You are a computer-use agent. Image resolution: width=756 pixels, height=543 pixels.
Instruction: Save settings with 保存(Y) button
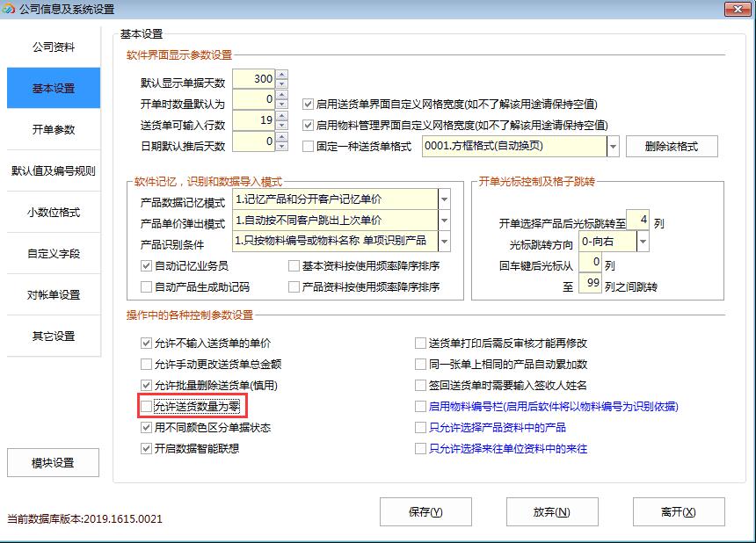coord(425,511)
